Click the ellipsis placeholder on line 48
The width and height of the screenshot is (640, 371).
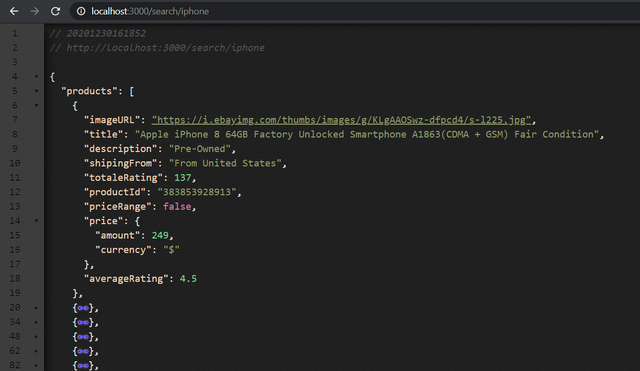(83, 337)
